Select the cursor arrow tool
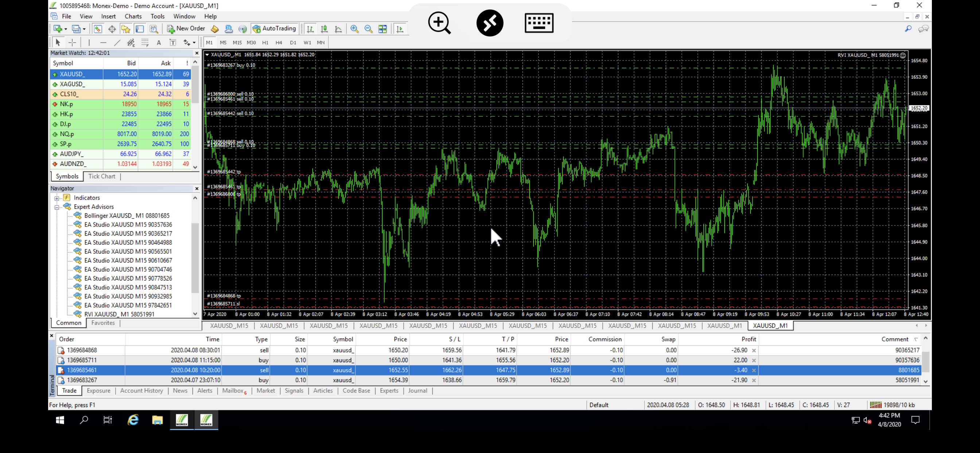 tap(58, 42)
